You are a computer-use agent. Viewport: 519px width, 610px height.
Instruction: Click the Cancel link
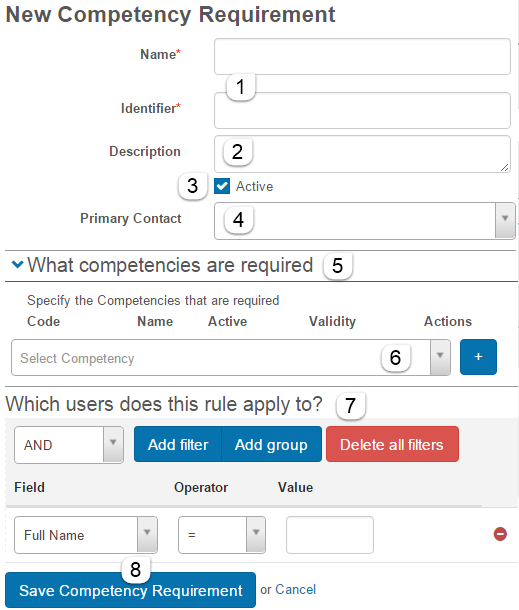296,589
